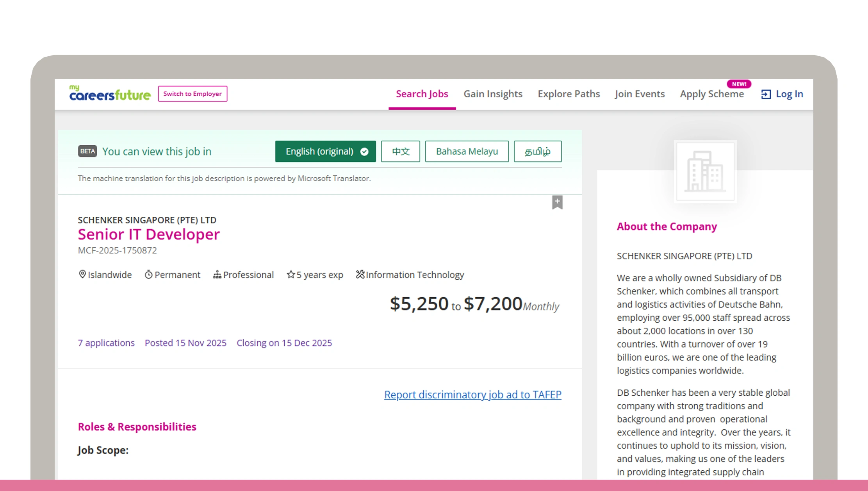Select English (original) as viewing language
Image resolution: width=868 pixels, height=491 pixels.
pos(325,151)
